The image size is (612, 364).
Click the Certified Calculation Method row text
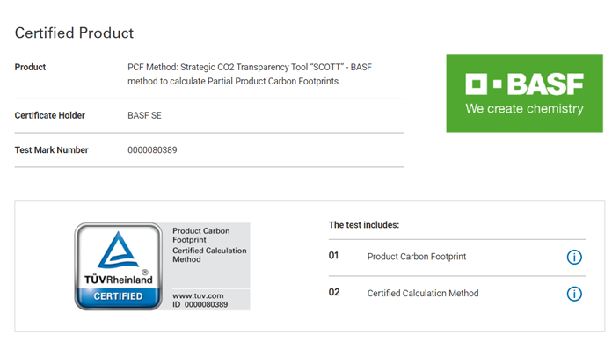click(422, 293)
